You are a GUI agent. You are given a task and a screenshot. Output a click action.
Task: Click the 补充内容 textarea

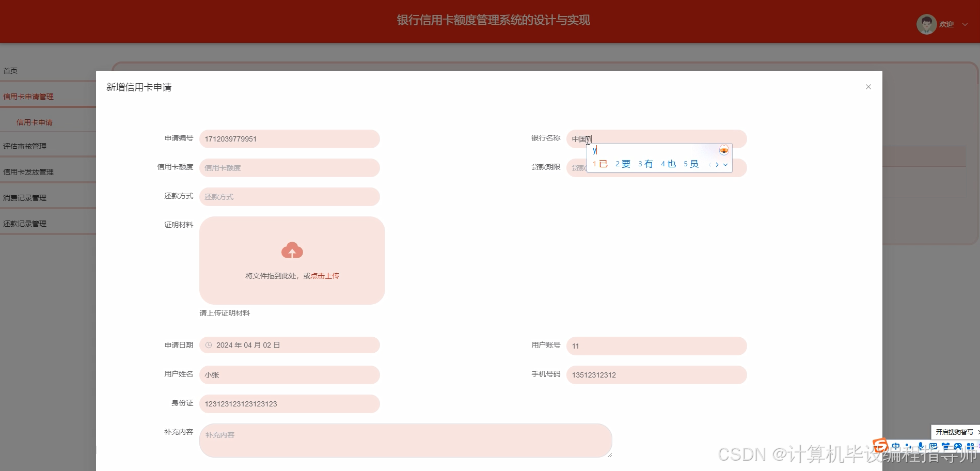pos(406,441)
